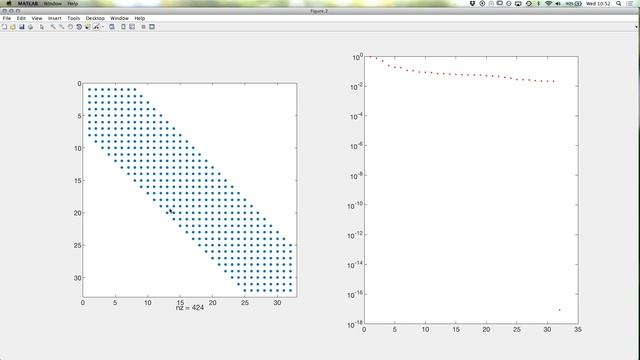
Task: Open the figure's File menu
Action: [x=7, y=18]
